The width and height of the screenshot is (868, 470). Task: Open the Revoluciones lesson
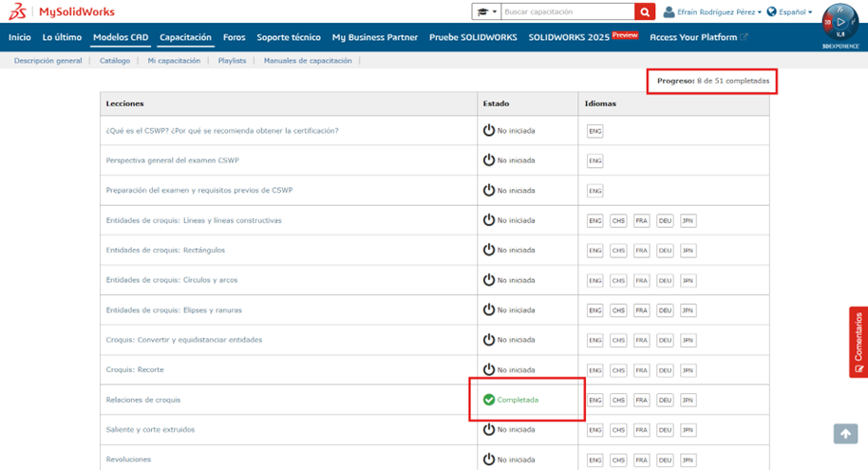tap(128, 460)
